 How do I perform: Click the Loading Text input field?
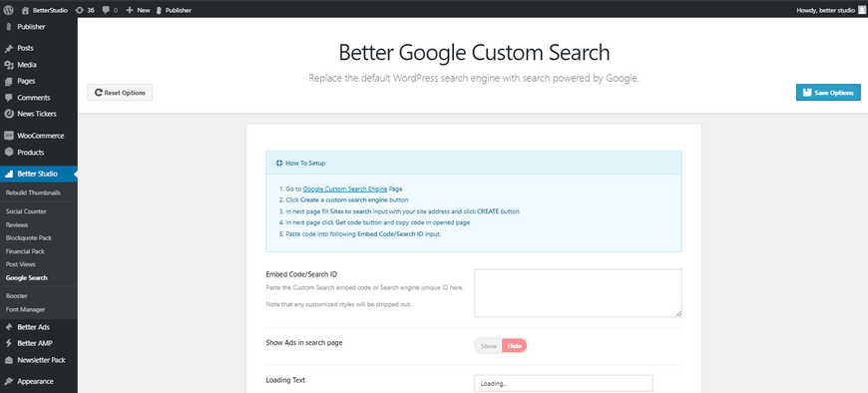pyautogui.click(x=564, y=383)
